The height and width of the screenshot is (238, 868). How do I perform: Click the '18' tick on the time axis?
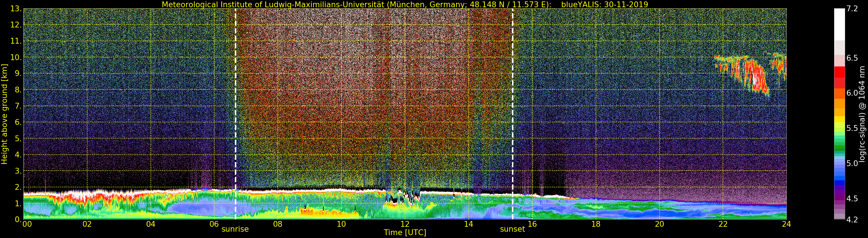pyautogui.click(x=596, y=224)
